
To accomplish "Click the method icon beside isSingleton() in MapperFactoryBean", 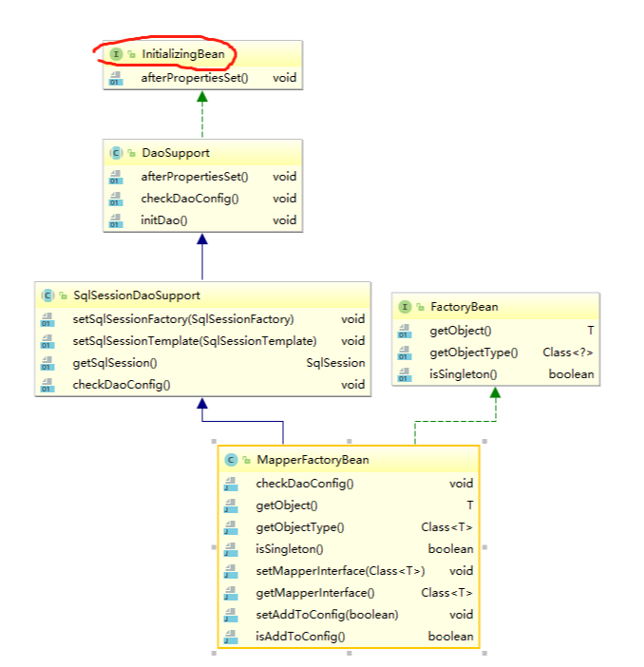I will [x=231, y=549].
